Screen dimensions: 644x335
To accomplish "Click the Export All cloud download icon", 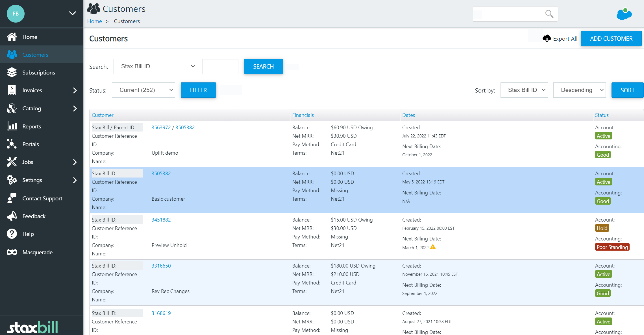I will (547, 38).
